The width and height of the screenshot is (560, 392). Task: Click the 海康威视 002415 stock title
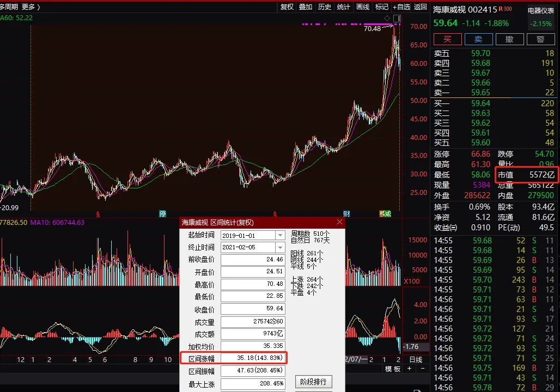(x=465, y=10)
